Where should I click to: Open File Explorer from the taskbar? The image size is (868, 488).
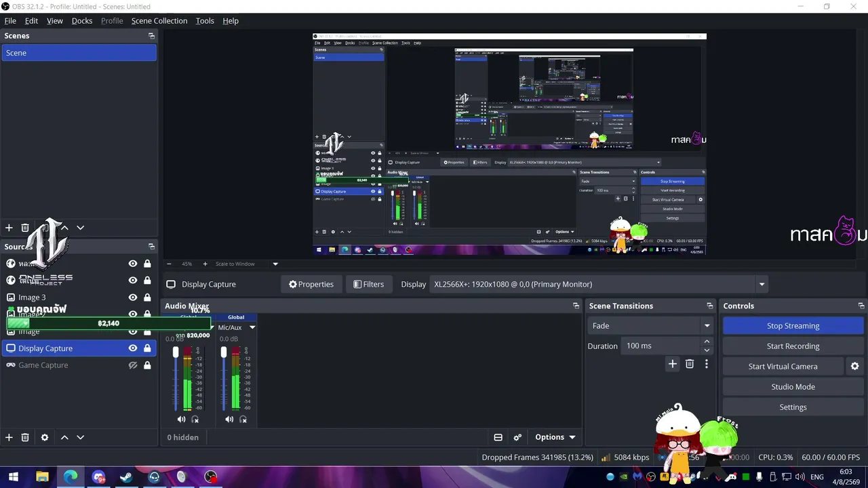tap(42, 477)
